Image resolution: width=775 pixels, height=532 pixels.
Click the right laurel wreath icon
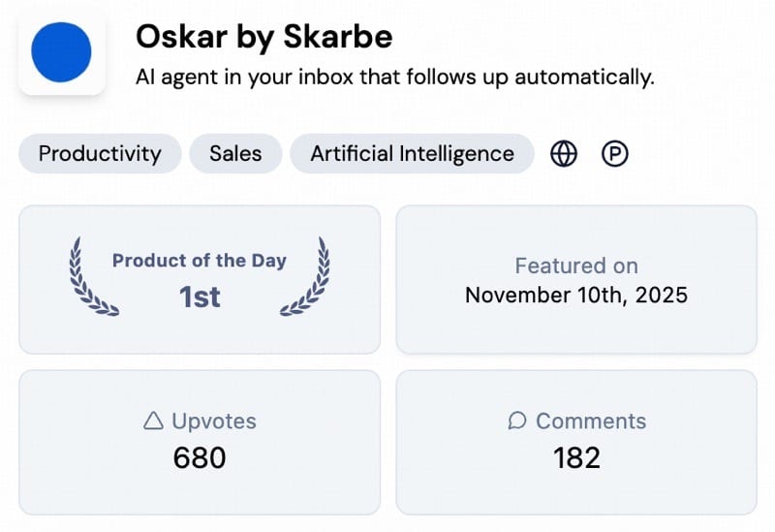(x=305, y=277)
